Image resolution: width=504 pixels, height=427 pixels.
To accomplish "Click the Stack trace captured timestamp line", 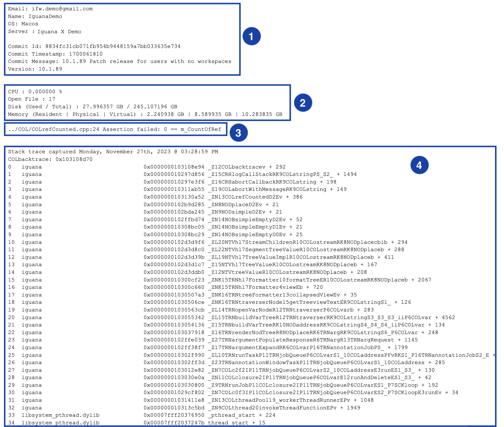I will [113, 152].
